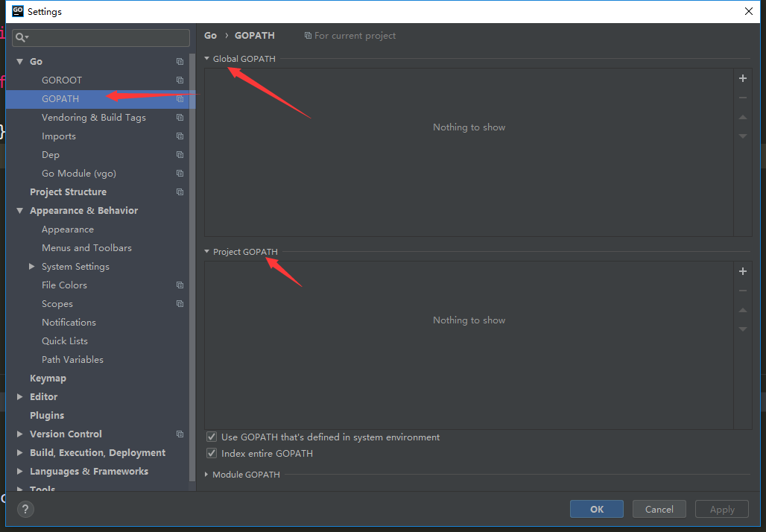The width and height of the screenshot is (766, 532).
Task: Toggle Use GOPATH defined in system environment
Action: click(212, 437)
